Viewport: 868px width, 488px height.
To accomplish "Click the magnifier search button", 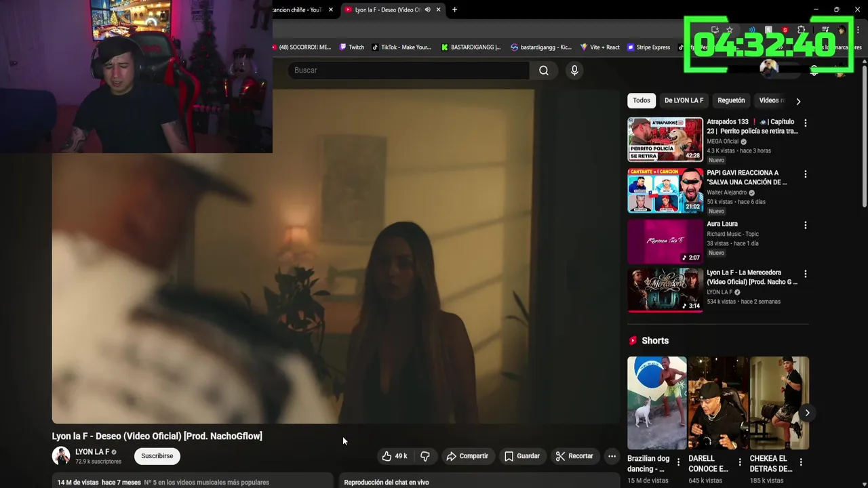I will (543, 70).
